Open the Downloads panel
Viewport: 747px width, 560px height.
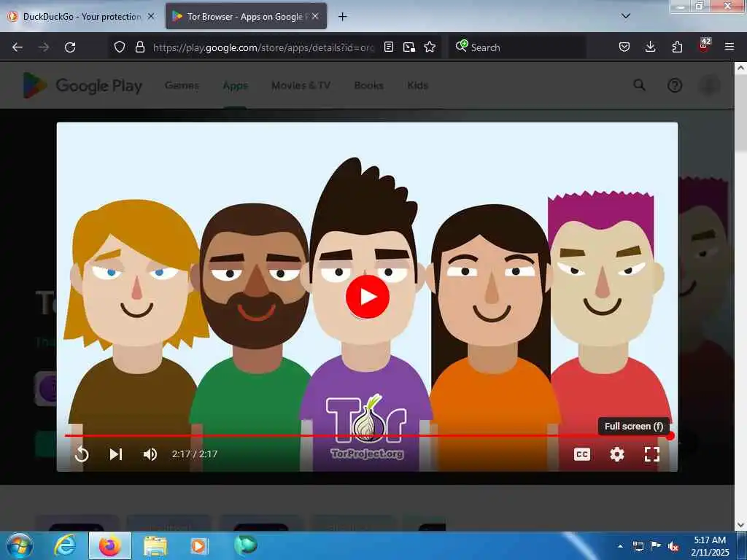pyautogui.click(x=650, y=47)
